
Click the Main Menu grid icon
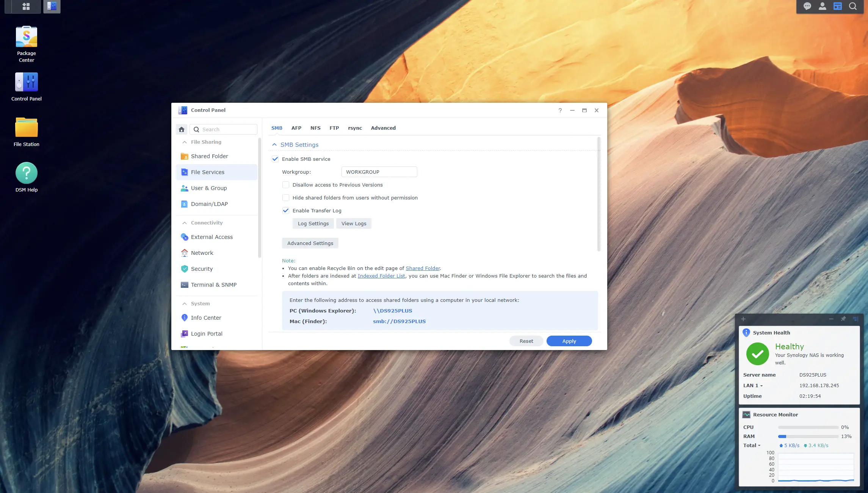click(x=26, y=6)
